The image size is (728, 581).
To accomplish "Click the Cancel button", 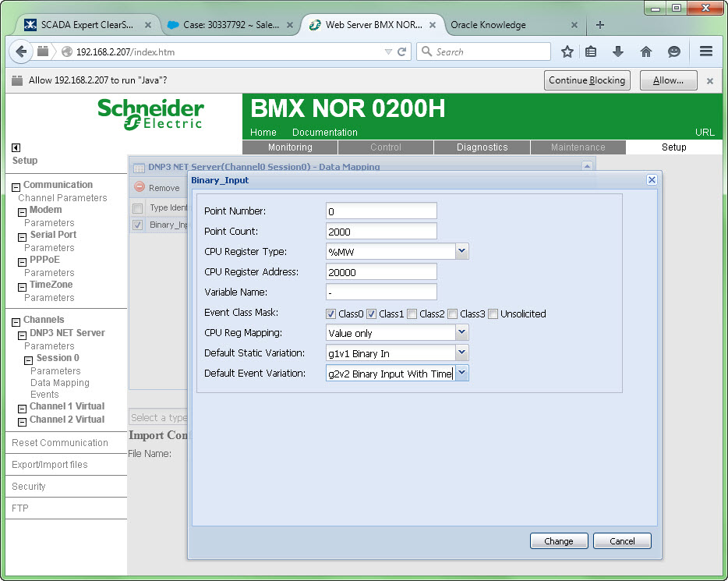I will point(622,541).
